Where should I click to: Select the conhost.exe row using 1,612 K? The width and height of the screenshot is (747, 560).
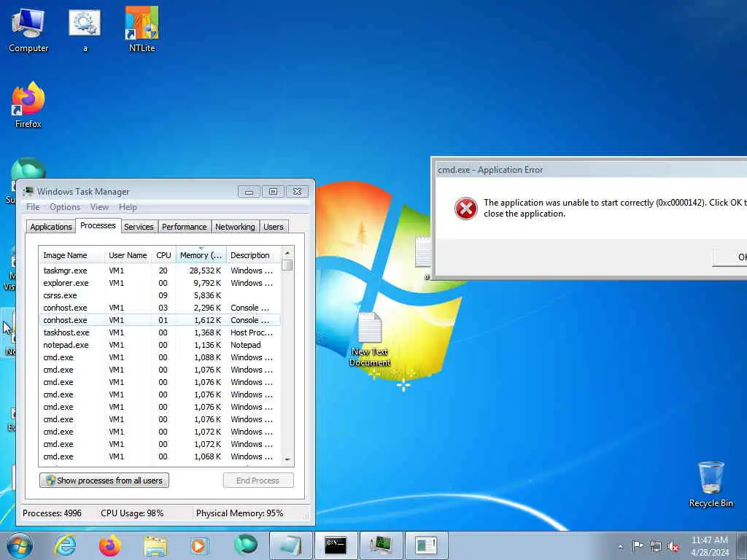pyautogui.click(x=160, y=320)
